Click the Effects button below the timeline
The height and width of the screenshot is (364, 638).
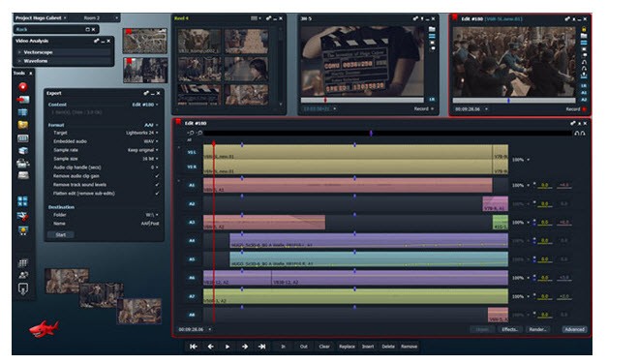(x=509, y=329)
